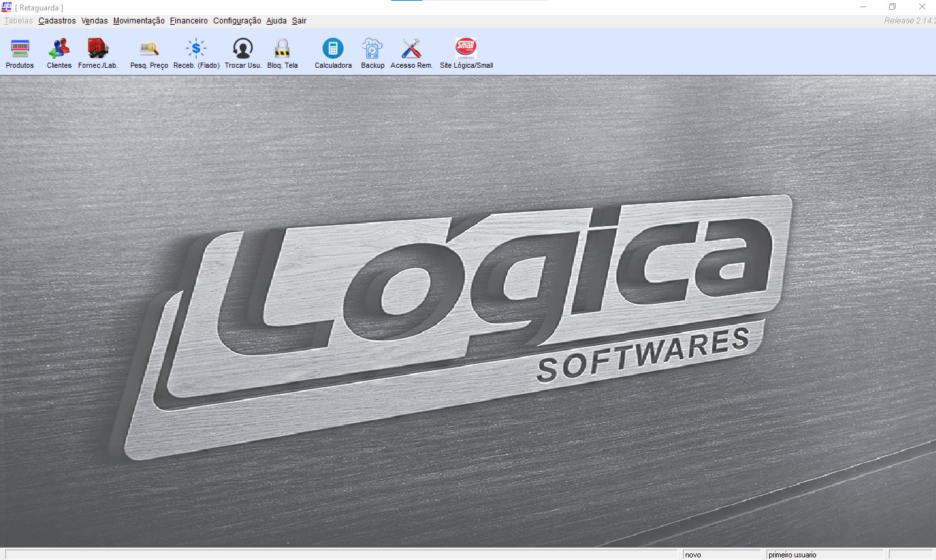Open the Produtos toolbar icon

coord(20,50)
